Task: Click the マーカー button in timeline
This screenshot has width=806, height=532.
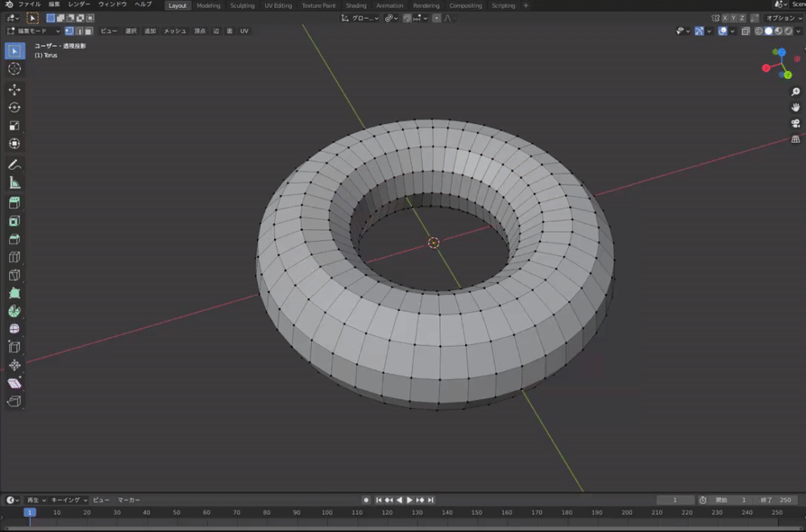Action: [x=129, y=500]
